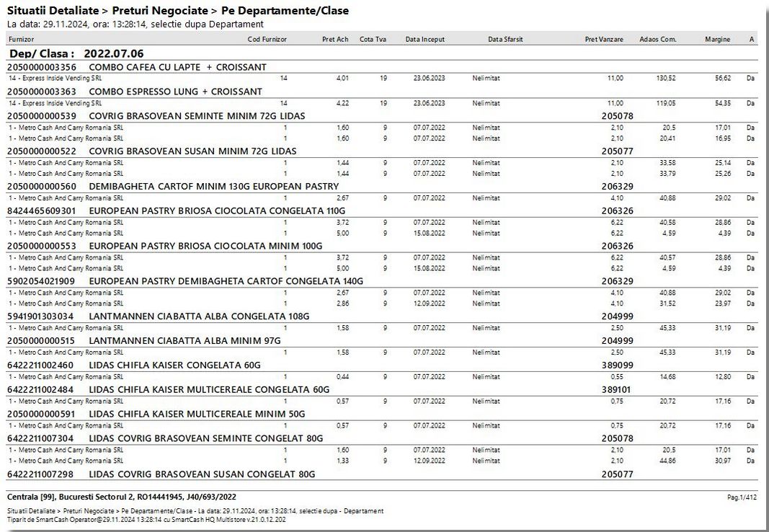Click purchase price 1,33 under COVRIG SEMINTE CONGELAT

pos(342,461)
